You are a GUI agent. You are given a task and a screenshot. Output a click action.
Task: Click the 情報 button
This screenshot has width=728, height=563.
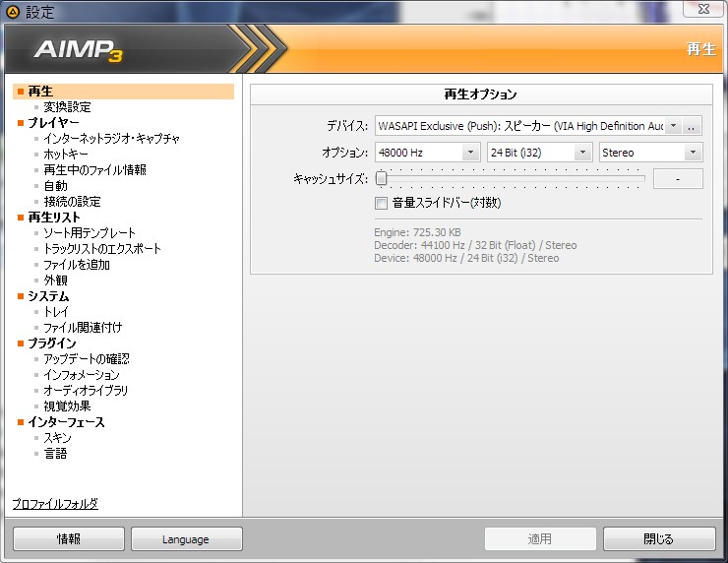tap(69, 538)
